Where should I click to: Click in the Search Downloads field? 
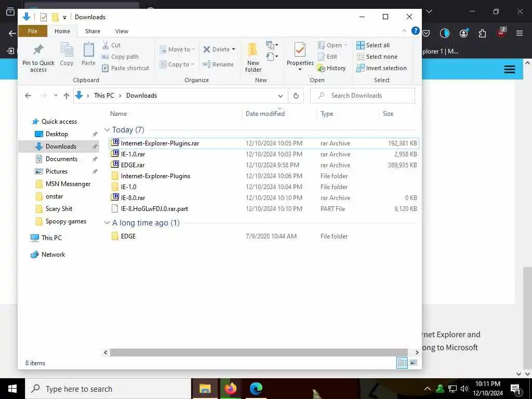[362, 96]
